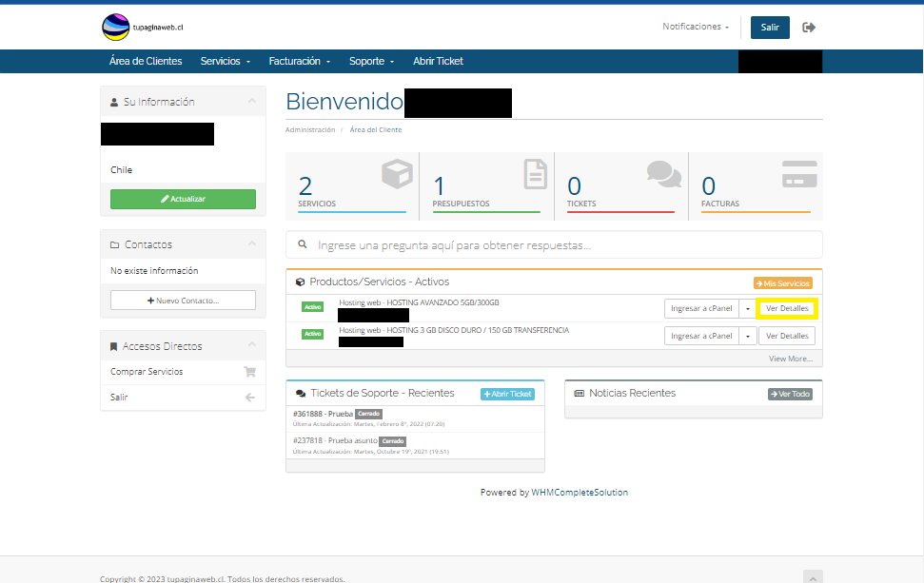This screenshot has height=583, width=924.
Task: Click the green Actualizar button
Action: click(x=183, y=199)
